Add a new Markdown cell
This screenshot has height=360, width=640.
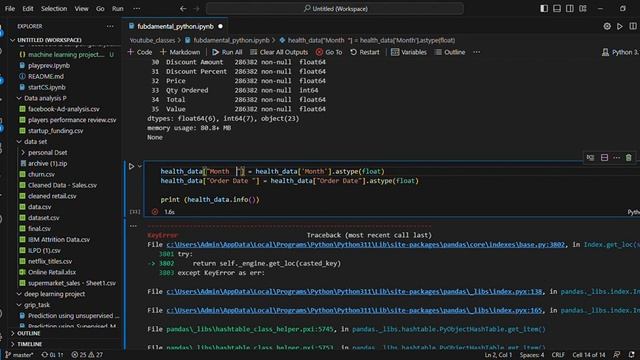(180, 52)
